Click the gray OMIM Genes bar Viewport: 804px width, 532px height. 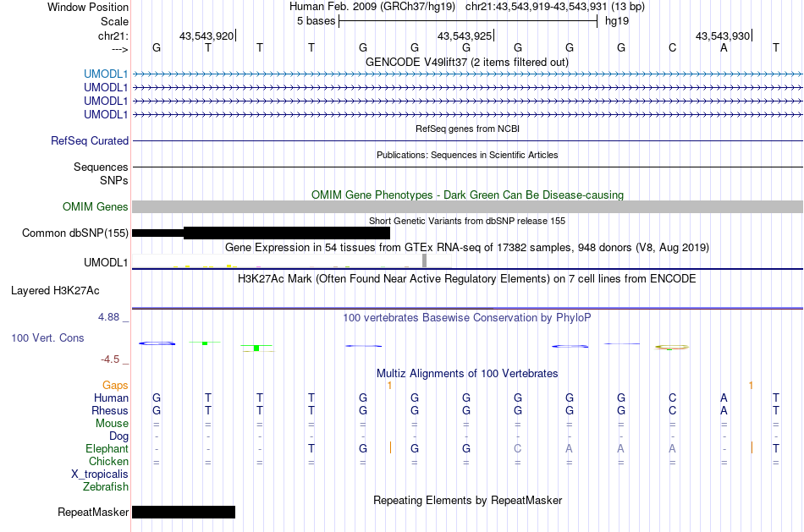pos(467,206)
